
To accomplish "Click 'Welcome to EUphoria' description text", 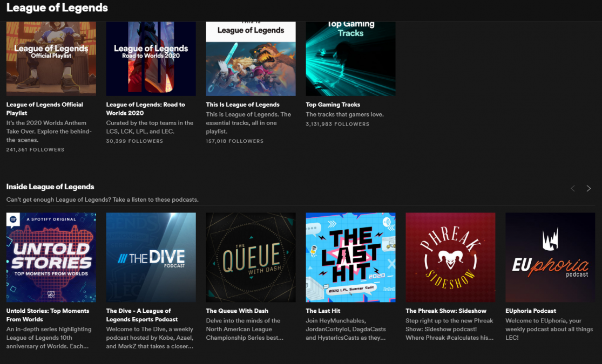I will (549, 329).
